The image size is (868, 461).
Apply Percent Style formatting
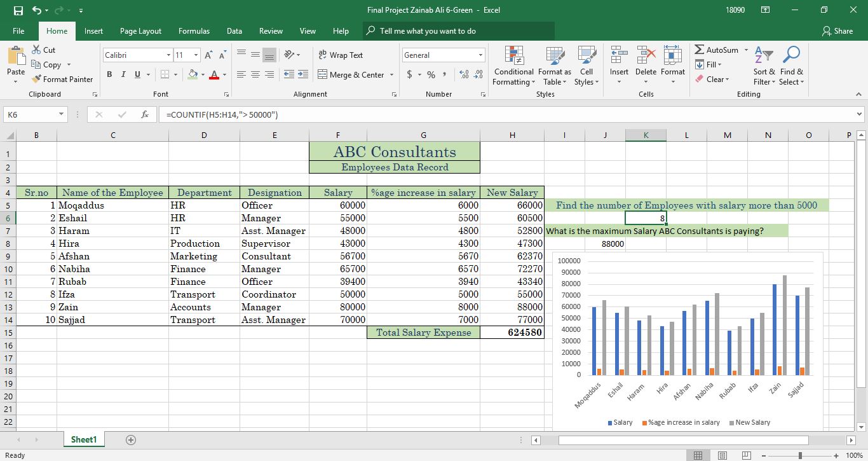[x=430, y=74]
